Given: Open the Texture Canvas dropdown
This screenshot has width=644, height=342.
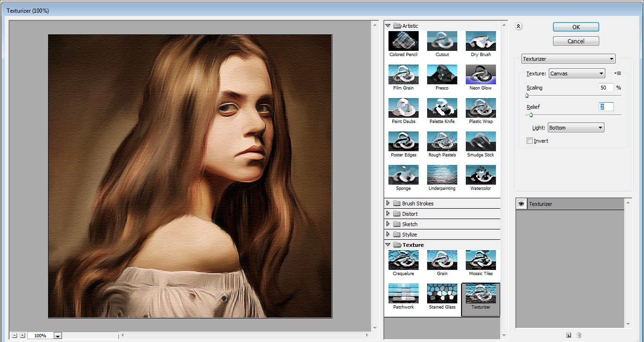Looking at the screenshot, I should pos(577,73).
